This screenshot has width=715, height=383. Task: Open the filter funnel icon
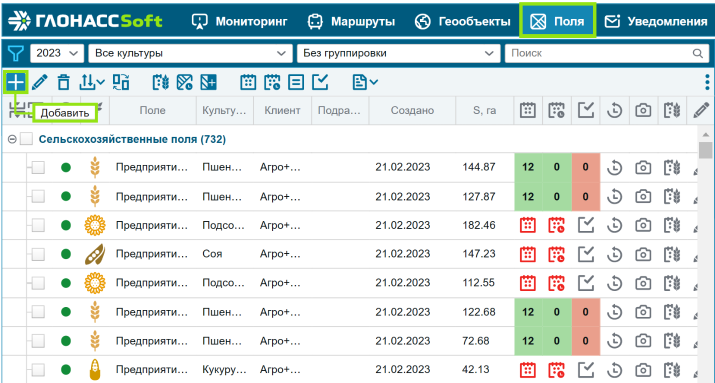(x=15, y=53)
